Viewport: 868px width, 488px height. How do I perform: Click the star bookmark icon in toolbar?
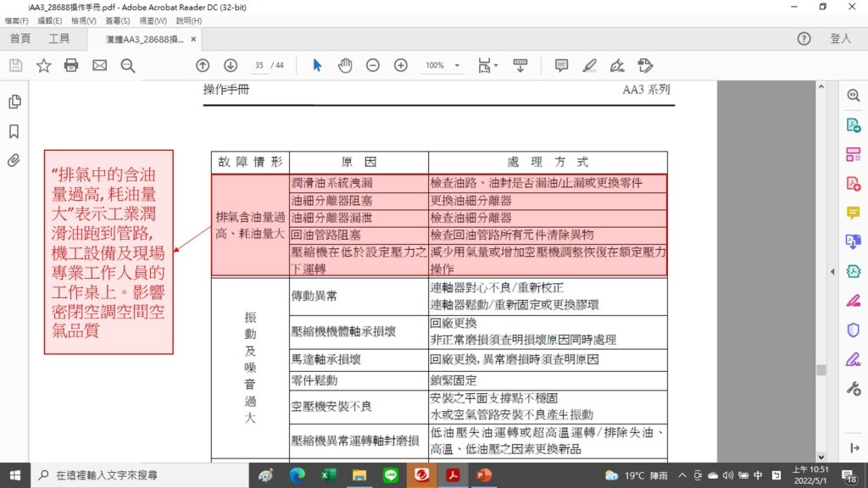click(x=43, y=65)
